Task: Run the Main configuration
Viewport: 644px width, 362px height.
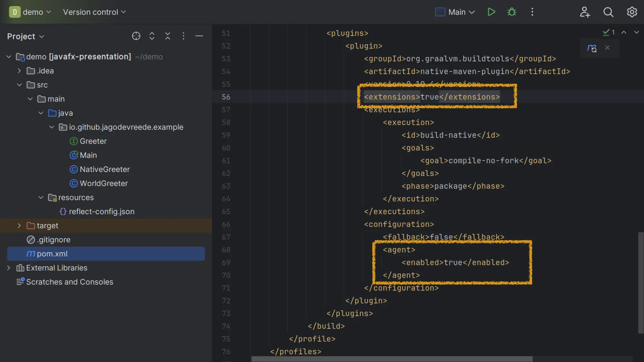Action: click(x=491, y=12)
